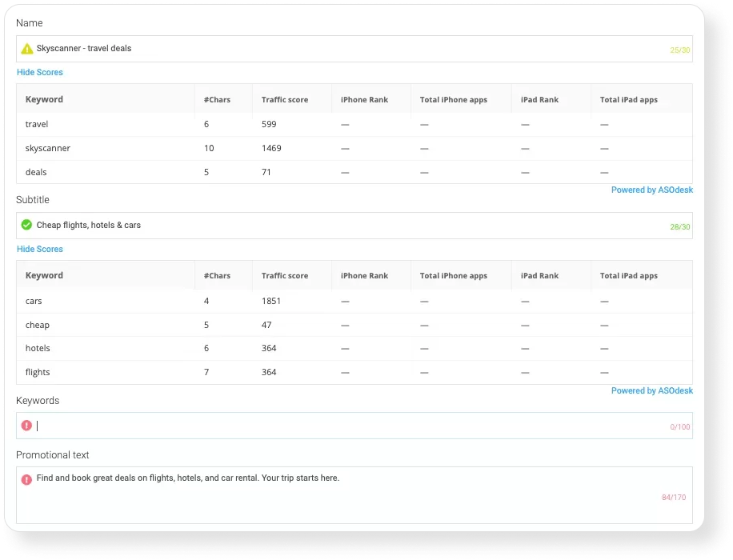The width and height of the screenshot is (733, 560).
Task: Edit the Promotional text area
Action: [354, 495]
